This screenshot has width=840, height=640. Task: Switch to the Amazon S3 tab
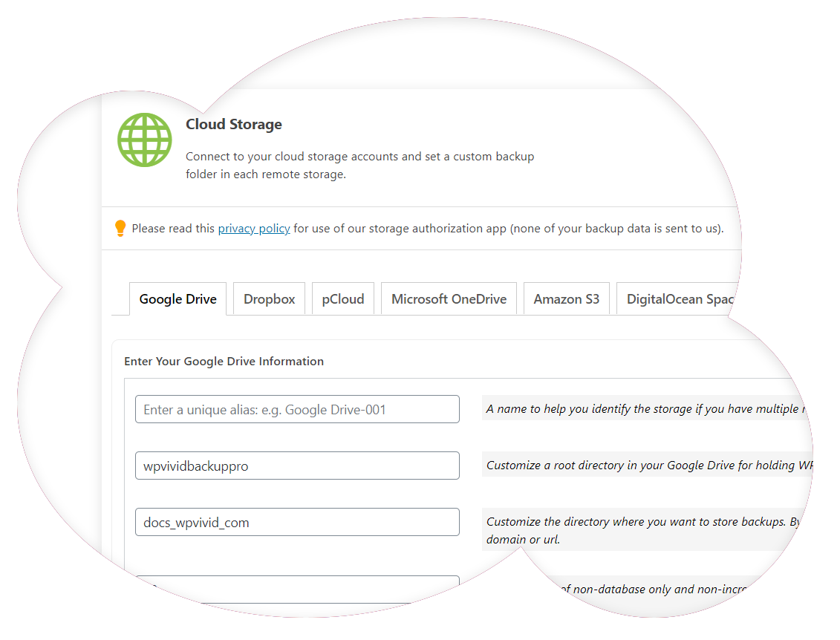tap(566, 299)
